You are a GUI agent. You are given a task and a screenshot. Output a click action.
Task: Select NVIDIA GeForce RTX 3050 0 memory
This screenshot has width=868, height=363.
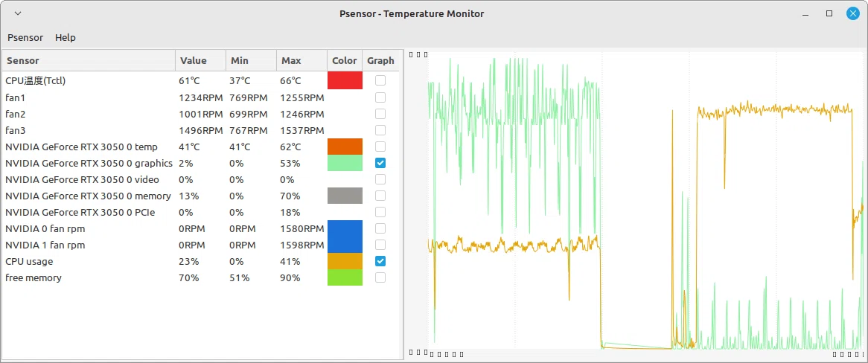tap(88, 196)
